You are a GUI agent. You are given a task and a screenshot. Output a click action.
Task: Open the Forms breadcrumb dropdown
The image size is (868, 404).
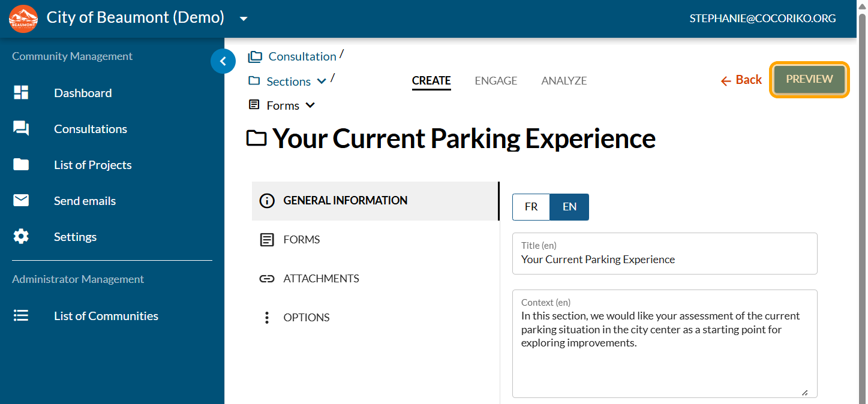[x=310, y=105]
